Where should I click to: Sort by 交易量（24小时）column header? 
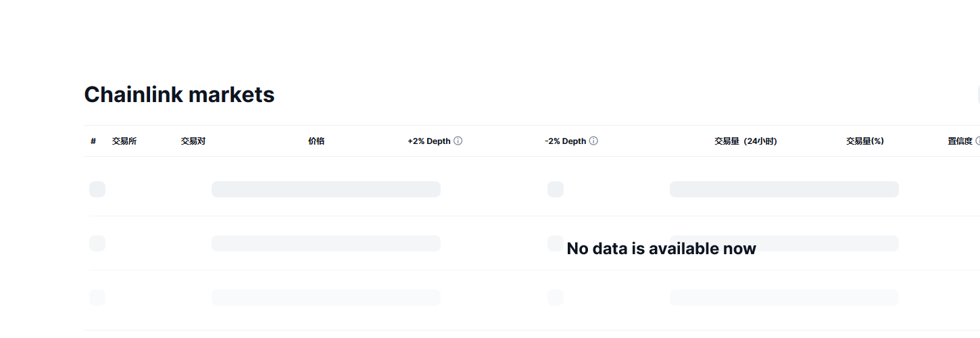745,141
